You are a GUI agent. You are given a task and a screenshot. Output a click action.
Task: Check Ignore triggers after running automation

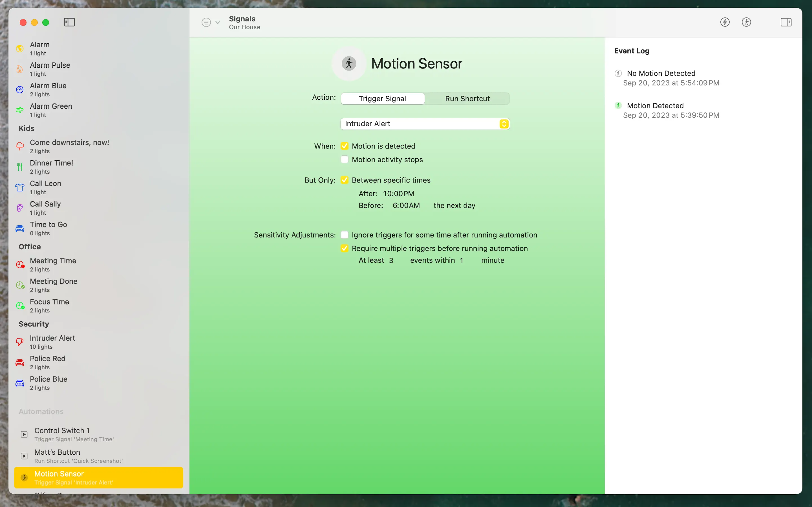[344, 235]
